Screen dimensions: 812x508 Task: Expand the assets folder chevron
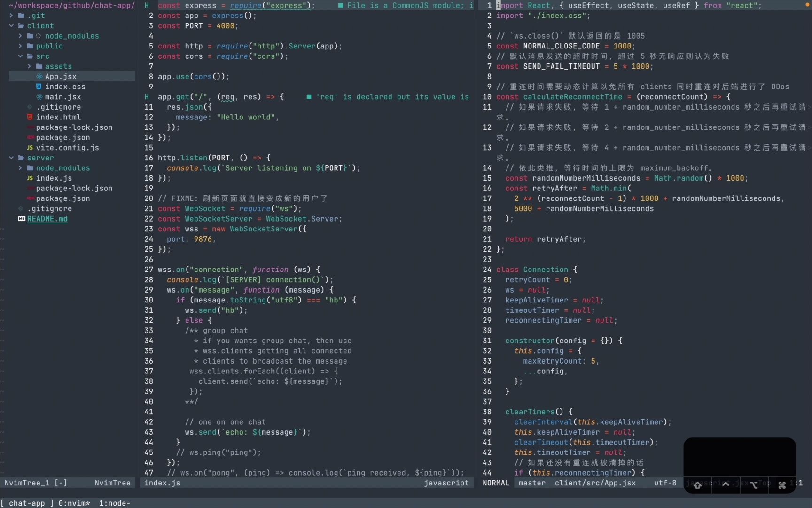tap(29, 66)
